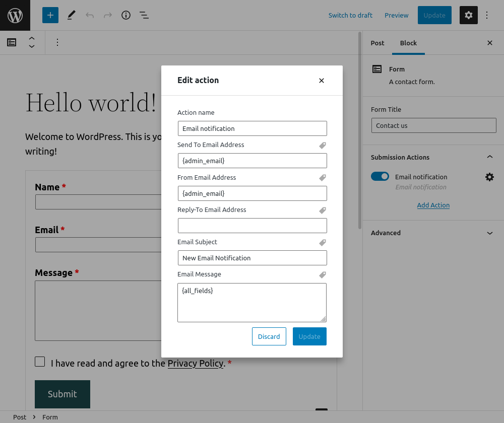Switch to the Block tab

pos(408,43)
